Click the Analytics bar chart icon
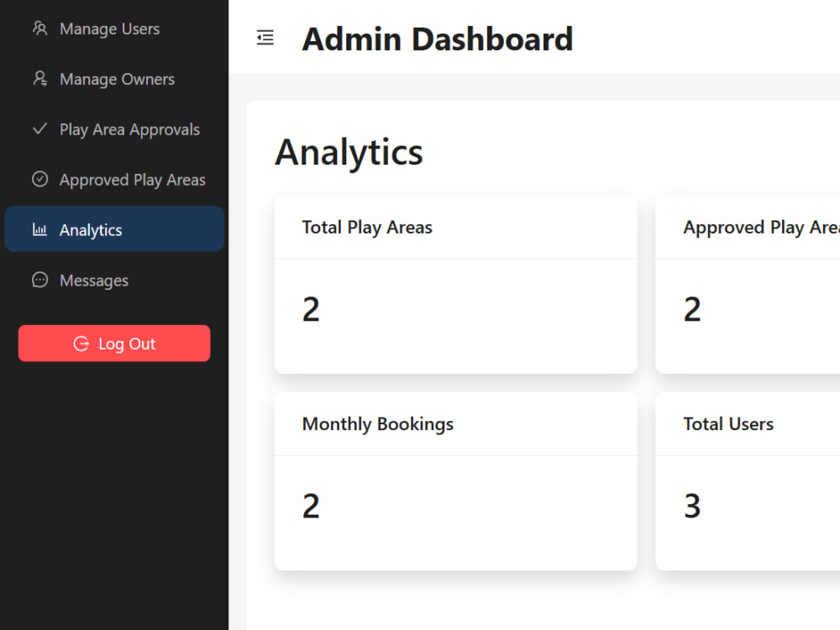Viewport: 840px width, 630px height. [x=39, y=230]
